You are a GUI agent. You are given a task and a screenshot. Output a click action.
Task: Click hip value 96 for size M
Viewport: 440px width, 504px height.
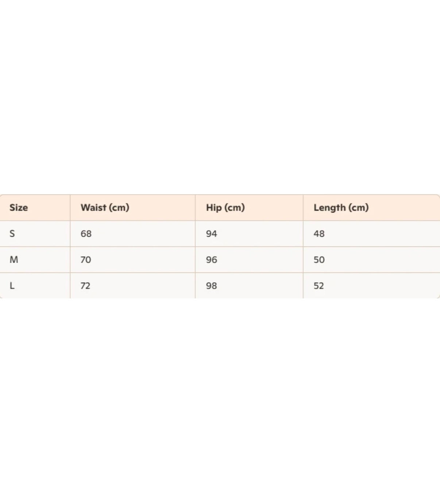(x=212, y=260)
